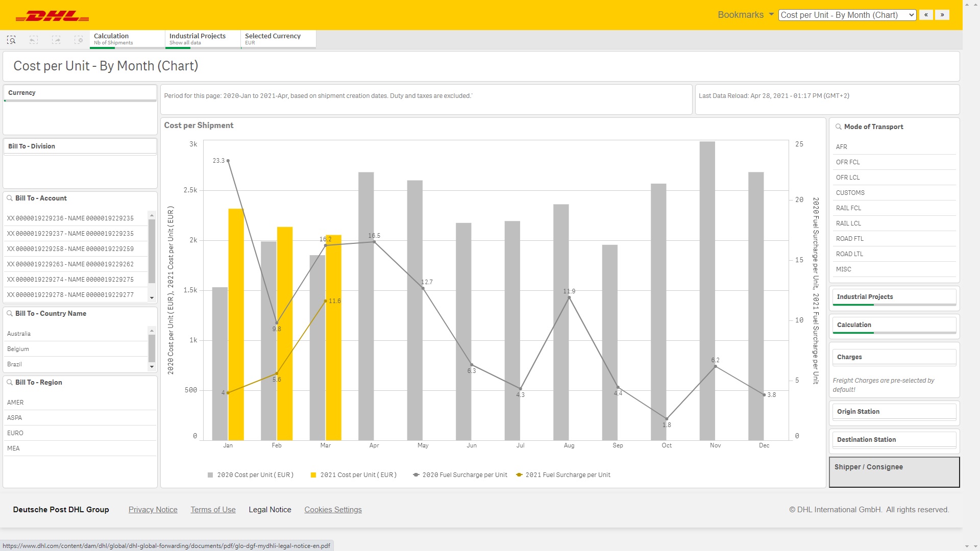Go to previous bookmark with « button
Screen dimensions: 980x551
[x=926, y=15]
